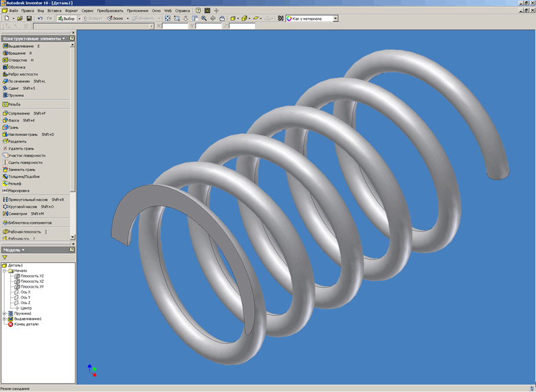
Task: Click the Undo toolbar icon
Action: [x=41, y=19]
